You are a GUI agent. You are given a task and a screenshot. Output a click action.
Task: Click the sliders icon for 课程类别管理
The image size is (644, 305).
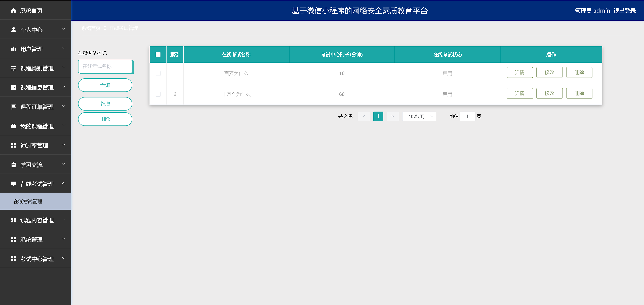14,68
